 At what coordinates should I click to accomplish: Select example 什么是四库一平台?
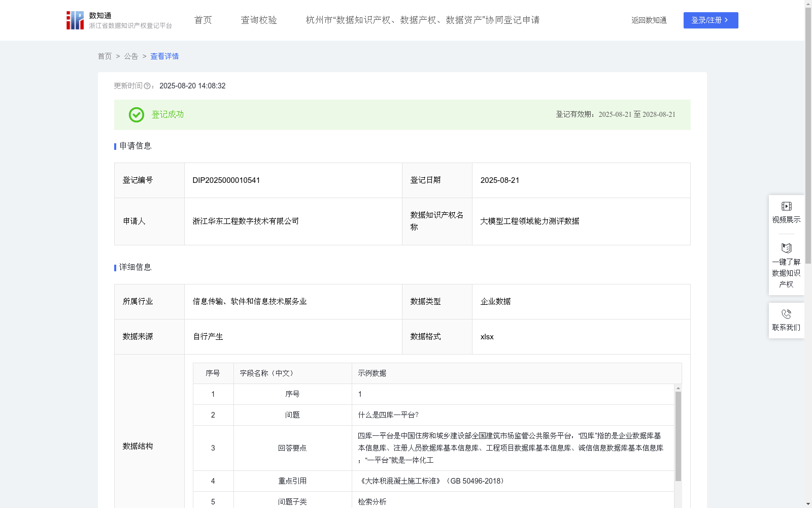(x=388, y=415)
